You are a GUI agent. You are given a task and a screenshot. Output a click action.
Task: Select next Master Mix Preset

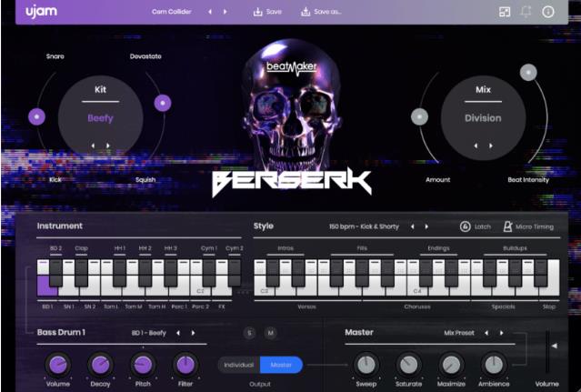501,333
